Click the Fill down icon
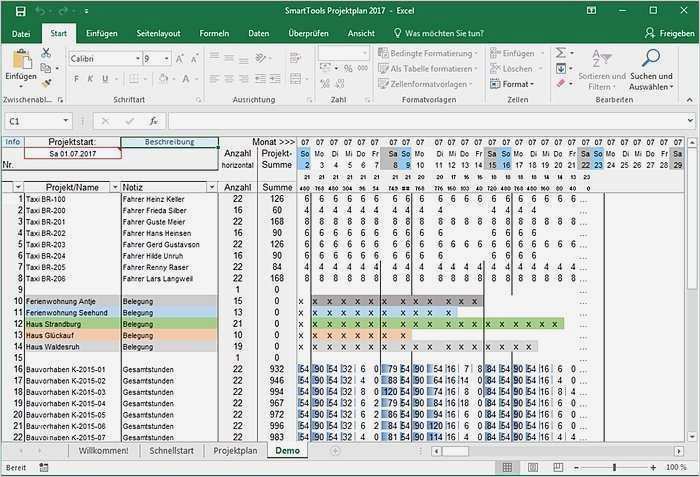The width and height of the screenshot is (700, 477). pyautogui.click(x=561, y=68)
